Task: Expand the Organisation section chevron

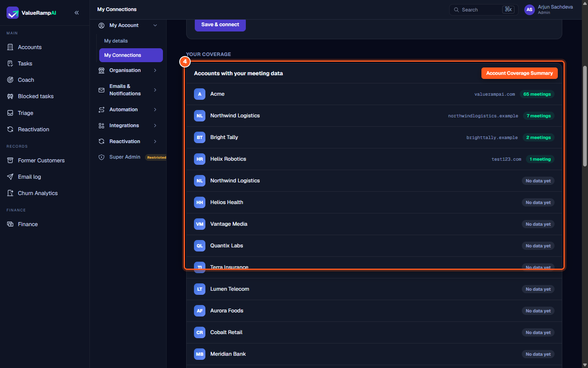Action: (x=155, y=70)
